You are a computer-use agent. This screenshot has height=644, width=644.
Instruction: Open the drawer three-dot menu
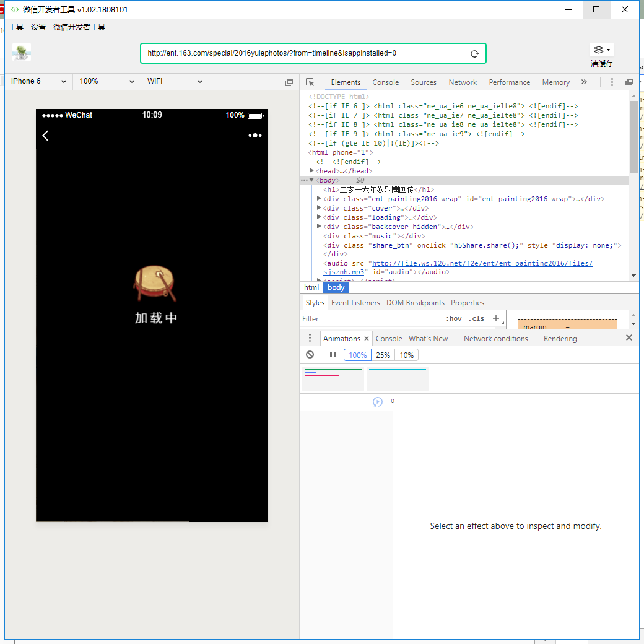point(310,338)
